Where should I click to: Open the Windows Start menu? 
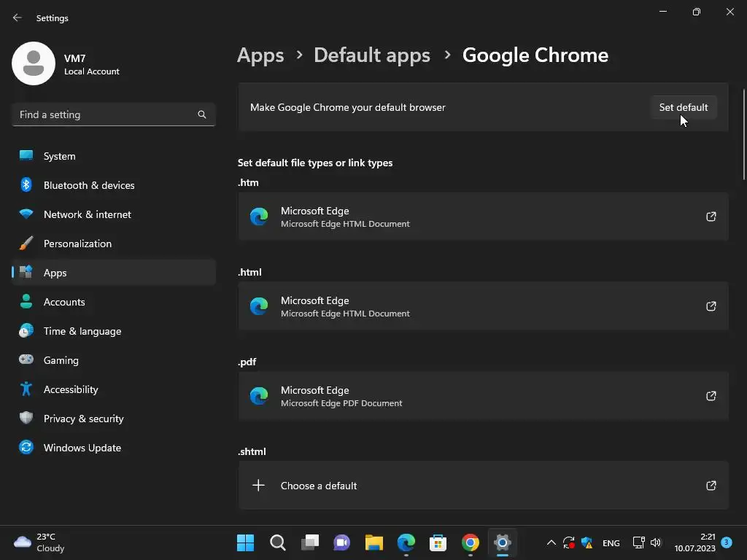[x=245, y=542]
